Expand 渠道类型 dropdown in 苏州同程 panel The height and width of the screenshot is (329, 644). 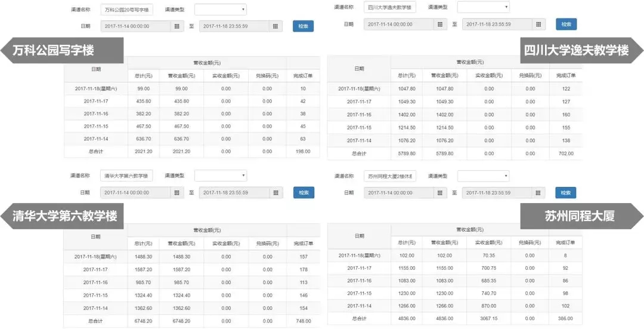point(484,176)
